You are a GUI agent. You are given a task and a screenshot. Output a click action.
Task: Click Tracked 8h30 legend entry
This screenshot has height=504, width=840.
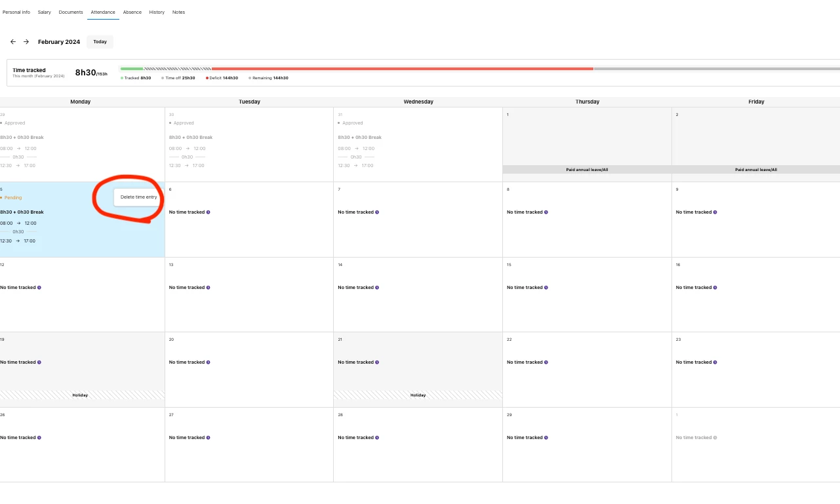pyautogui.click(x=136, y=78)
